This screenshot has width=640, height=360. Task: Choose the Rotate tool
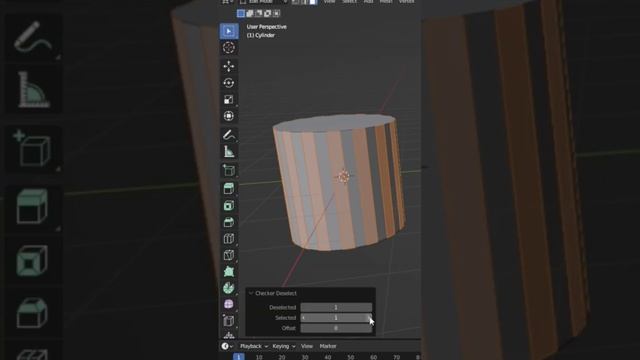coord(229,83)
